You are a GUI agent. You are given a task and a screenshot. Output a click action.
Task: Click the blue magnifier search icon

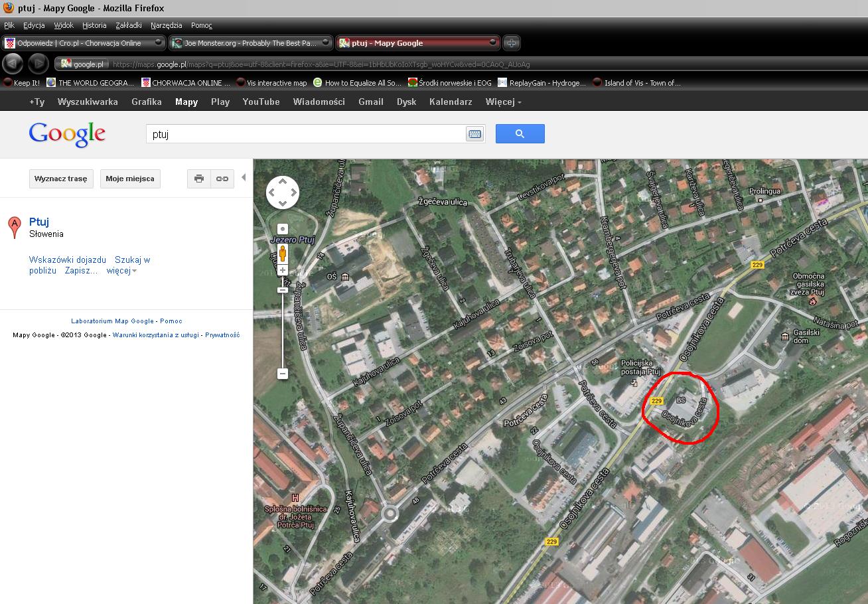(520, 133)
